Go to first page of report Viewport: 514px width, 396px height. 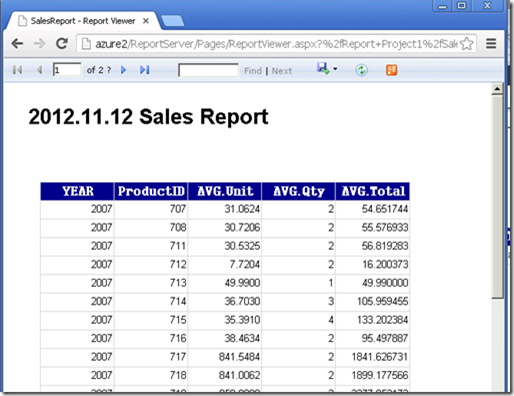point(17,70)
